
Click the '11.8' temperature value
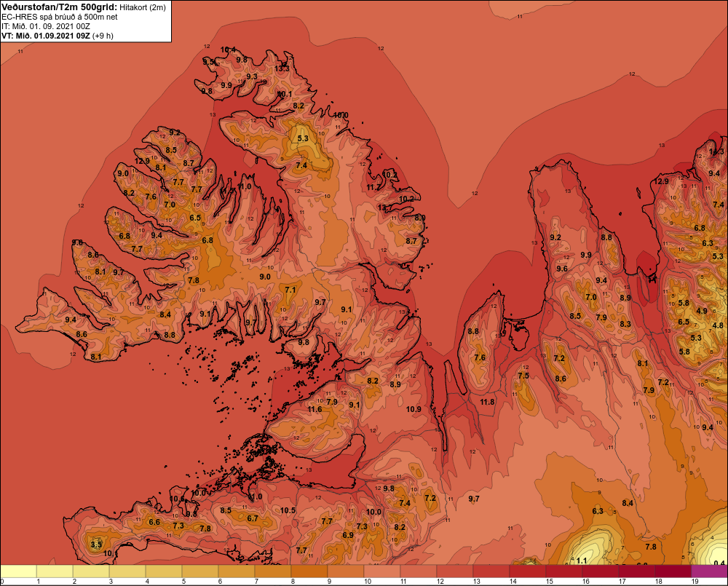[x=487, y=402]
